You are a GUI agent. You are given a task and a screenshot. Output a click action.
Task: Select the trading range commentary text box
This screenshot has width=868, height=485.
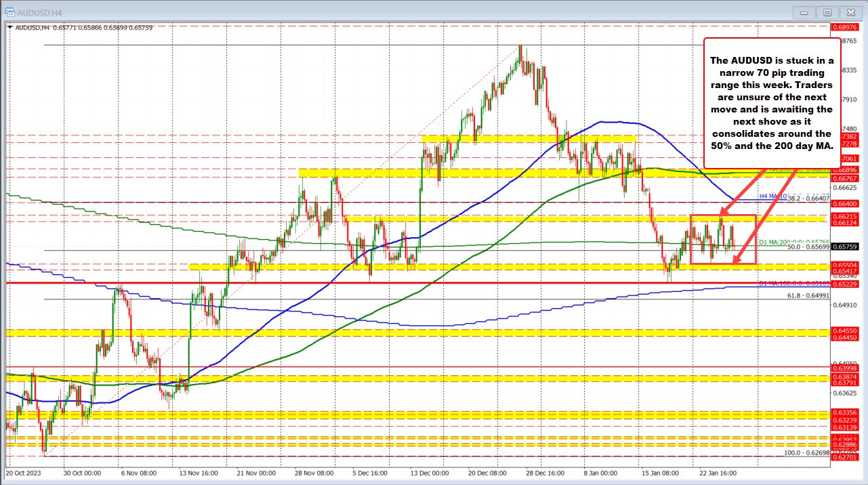772,100
